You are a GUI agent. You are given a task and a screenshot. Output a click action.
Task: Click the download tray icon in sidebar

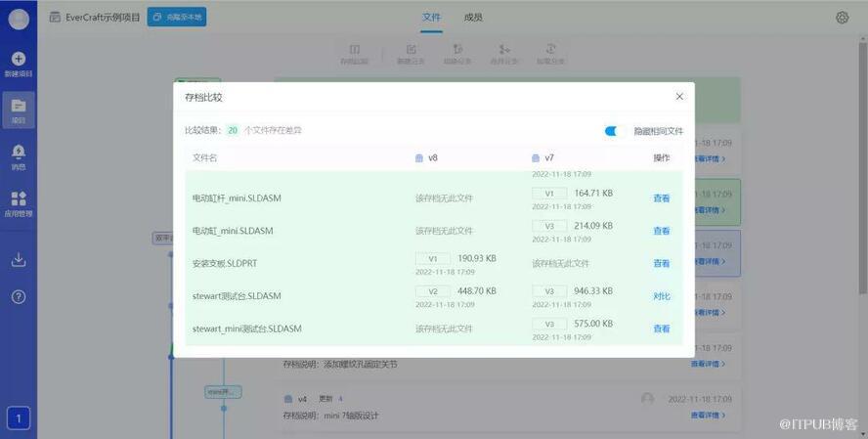[19, 259]
